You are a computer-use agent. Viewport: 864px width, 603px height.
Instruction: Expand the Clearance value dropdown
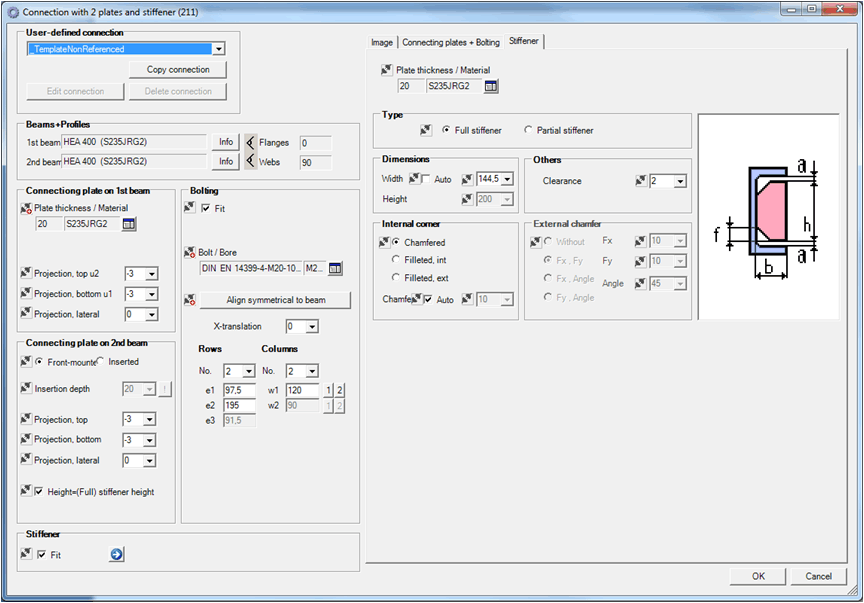click(680, 181)
